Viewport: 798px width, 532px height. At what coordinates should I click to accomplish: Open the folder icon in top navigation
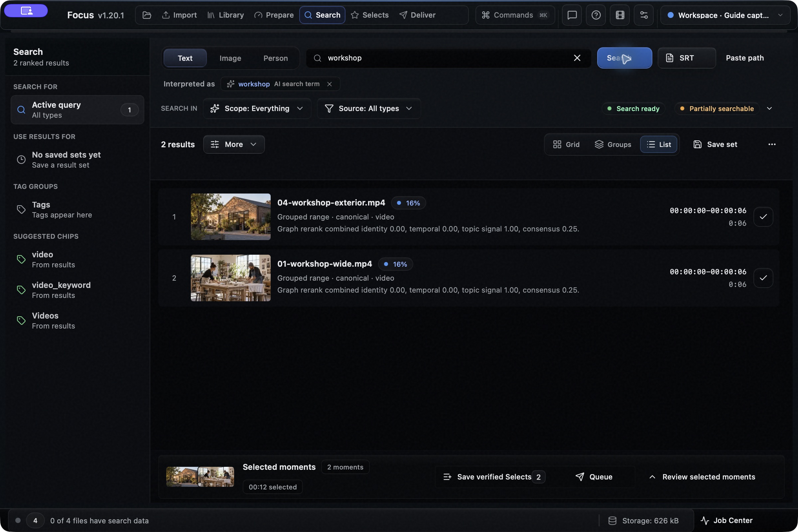click(x=147, y=15)
